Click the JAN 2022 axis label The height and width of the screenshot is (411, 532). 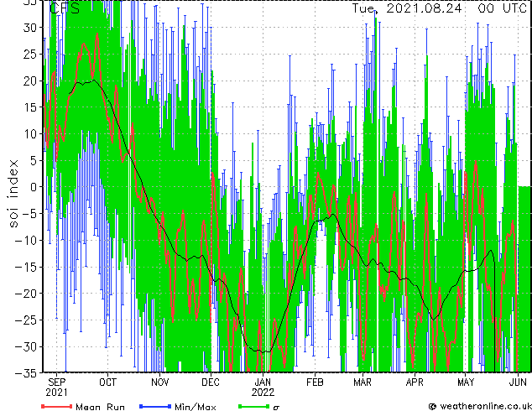(x=263, y=387)
